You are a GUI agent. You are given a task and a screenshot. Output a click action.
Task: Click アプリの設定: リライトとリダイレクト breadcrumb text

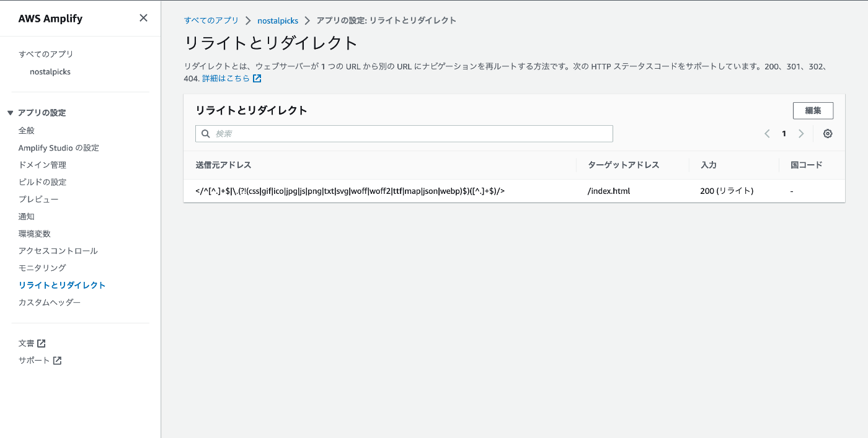point(386,20)
